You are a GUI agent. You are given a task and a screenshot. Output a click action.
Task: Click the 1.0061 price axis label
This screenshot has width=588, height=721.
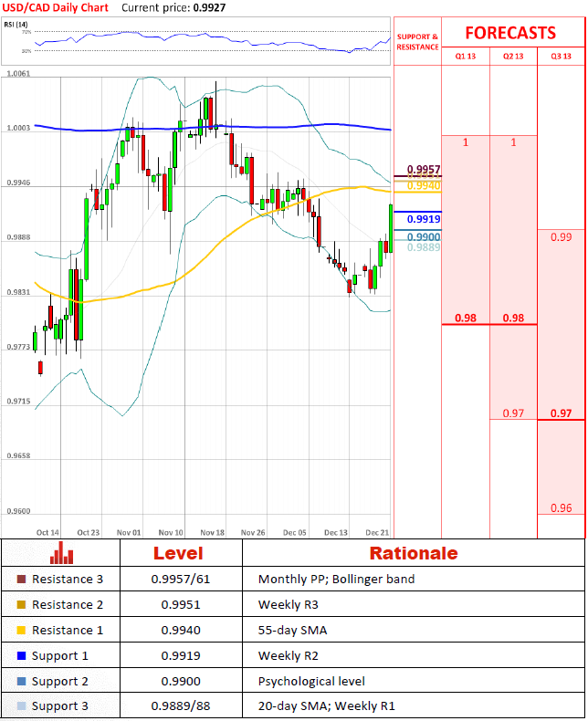coord(18,74)
